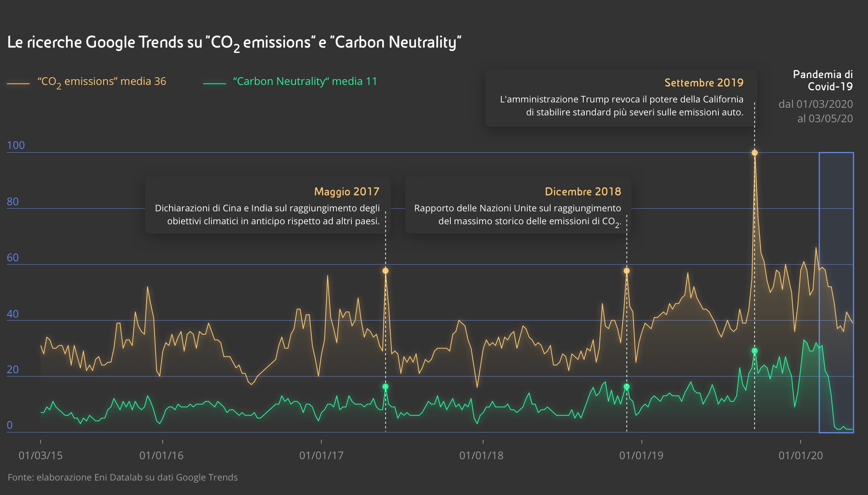Screen dimensions: 868x495
Task: Click the Dicembre 2018 annotation heading
Action: [x=582, y=192]
